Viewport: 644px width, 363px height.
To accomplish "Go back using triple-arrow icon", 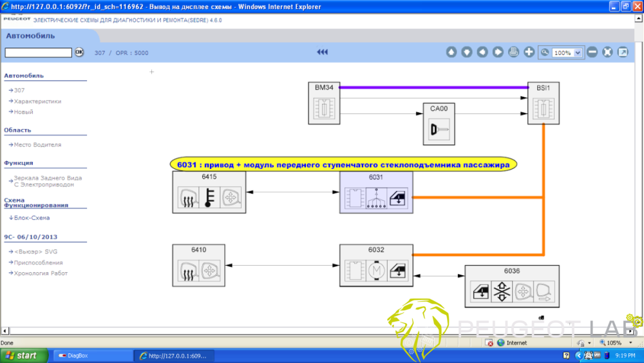I will (x=323, y=52).
